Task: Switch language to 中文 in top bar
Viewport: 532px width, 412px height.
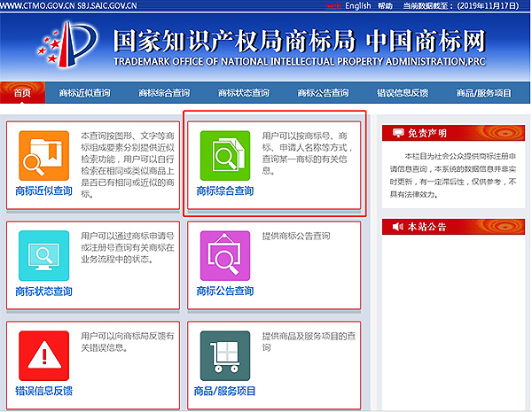Action: tap(334, 6)
